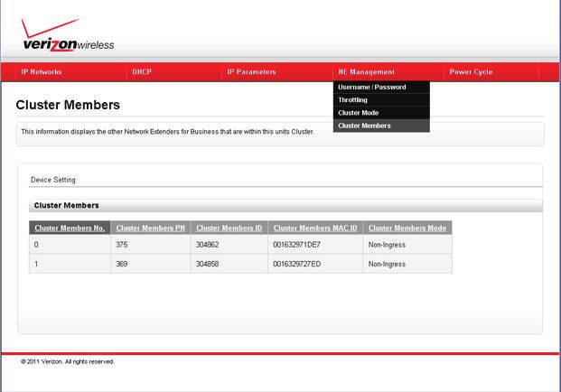
Task: Select the Device Setting tab label
Action: point(53,180)
